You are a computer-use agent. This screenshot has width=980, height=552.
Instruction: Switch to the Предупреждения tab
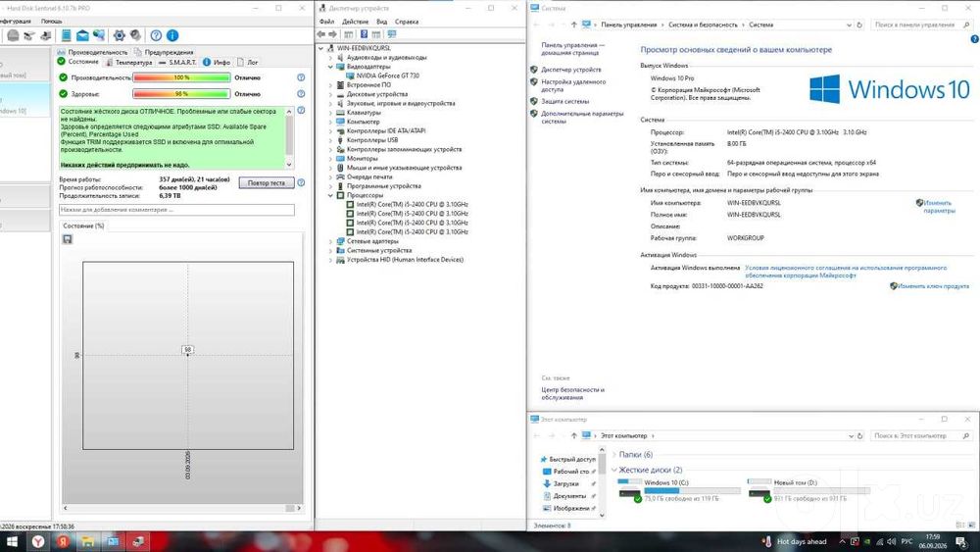click(164, 53)
